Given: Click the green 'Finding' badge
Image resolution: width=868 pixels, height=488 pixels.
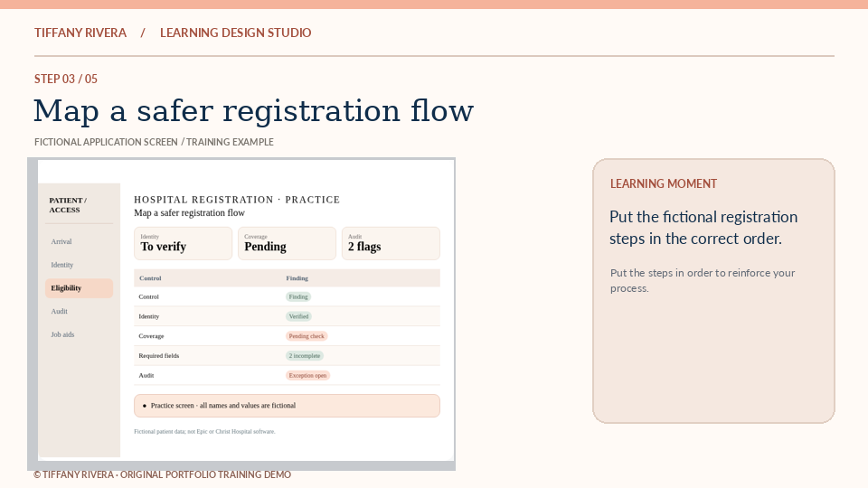Looking at the screenshot, I should click(298, 297).
